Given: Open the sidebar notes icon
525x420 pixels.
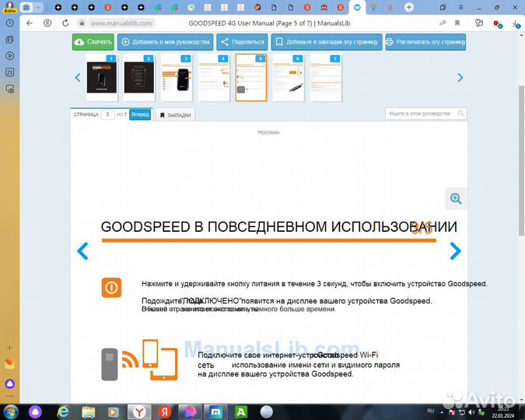Looking at the screenshot, I should click(9, 40).
